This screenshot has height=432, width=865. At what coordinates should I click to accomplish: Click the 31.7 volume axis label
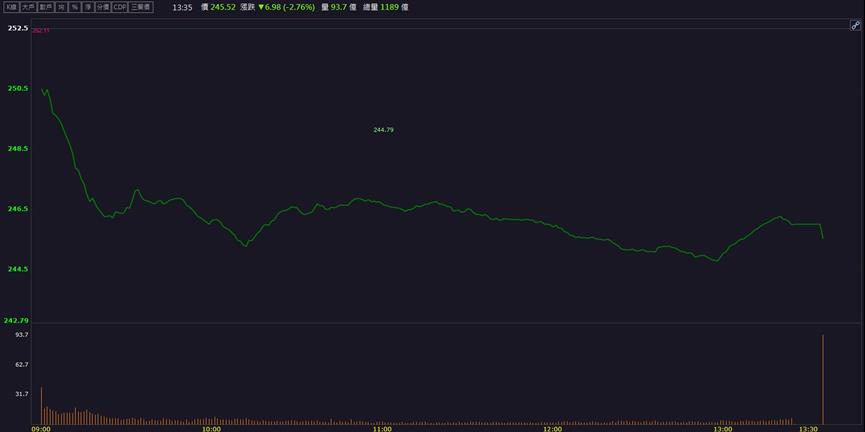[x=22, y=394]
